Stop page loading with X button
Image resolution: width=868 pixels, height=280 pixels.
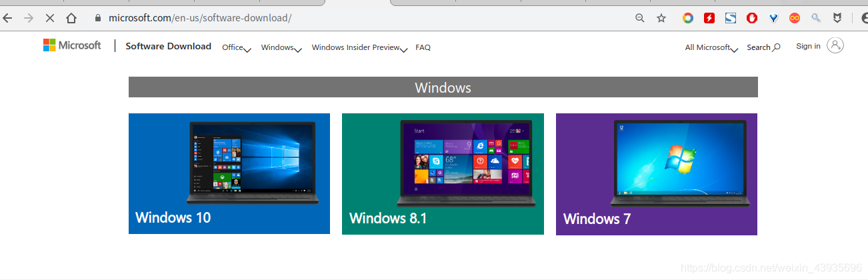50,18
